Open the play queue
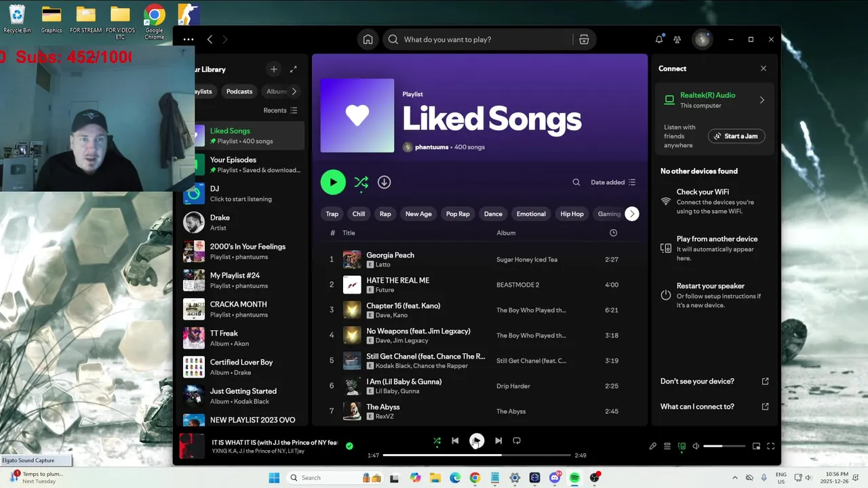The image size is (868, 488). coord(667,446)
